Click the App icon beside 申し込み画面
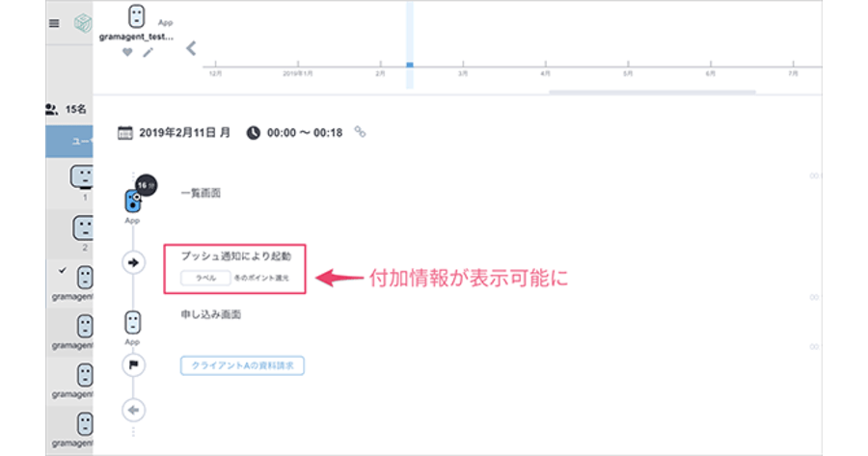Viewport: 868px width, 456px height. point(133,322)
